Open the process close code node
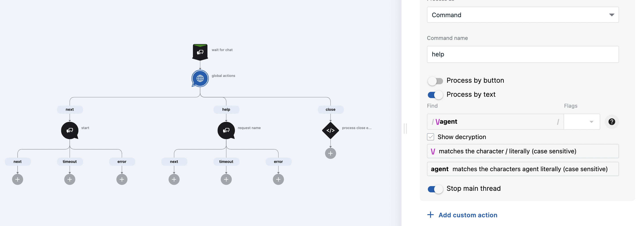Screen dimensions: 644x226 330,130
